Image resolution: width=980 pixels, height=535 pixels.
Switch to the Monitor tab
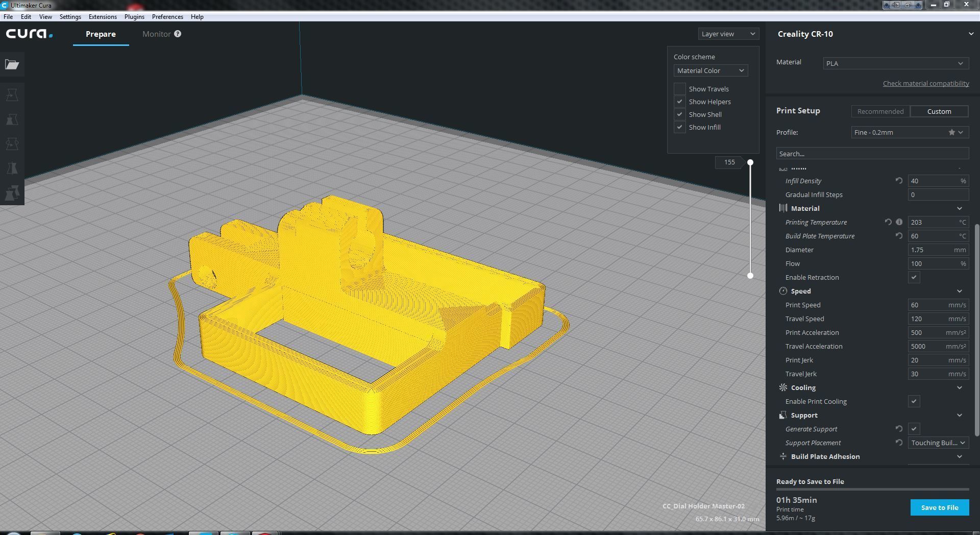pyautogui.click(x=156, y=34)
